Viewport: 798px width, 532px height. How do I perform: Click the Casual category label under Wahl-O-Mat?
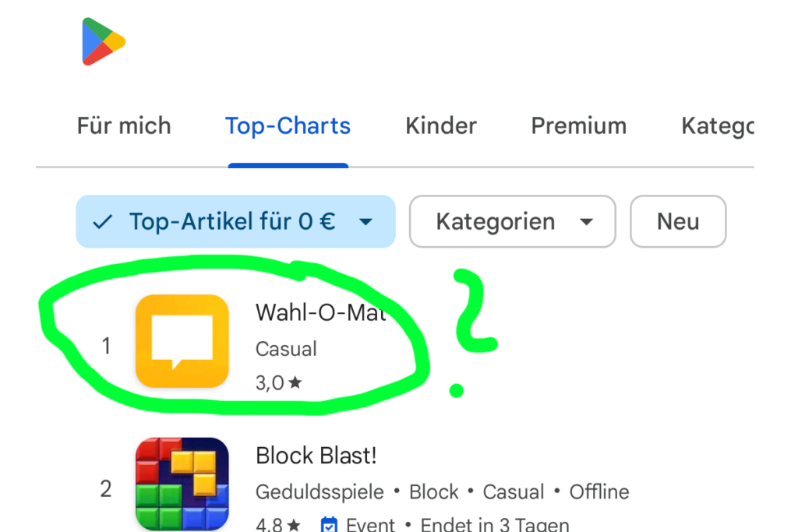click(286, 349)
